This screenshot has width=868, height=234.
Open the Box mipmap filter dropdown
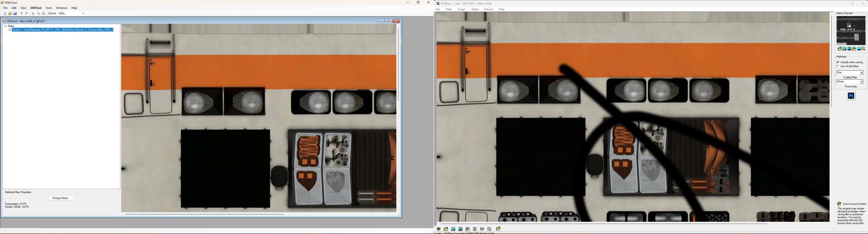pos(861,72)
